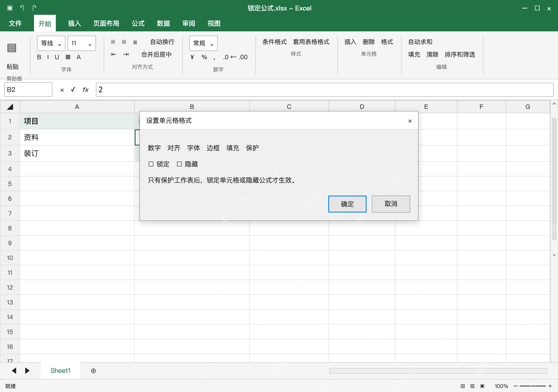Apply Bold formatting with the B icon

pos(39,57)
